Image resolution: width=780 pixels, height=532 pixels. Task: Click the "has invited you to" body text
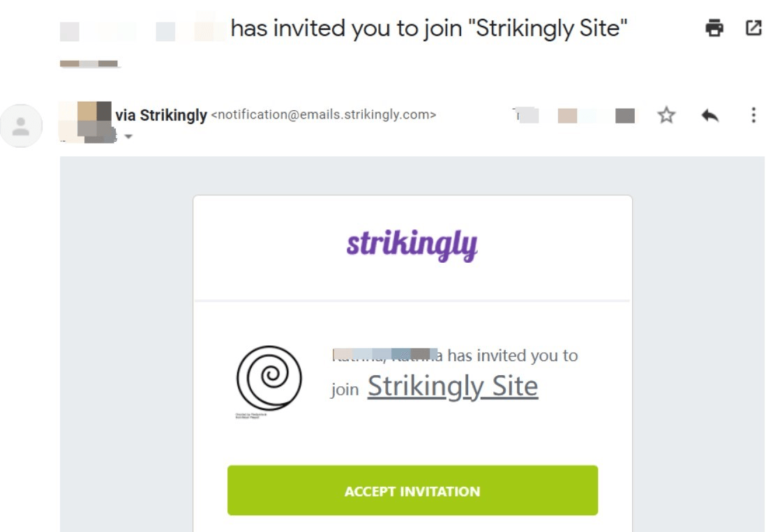pos(513,356)
